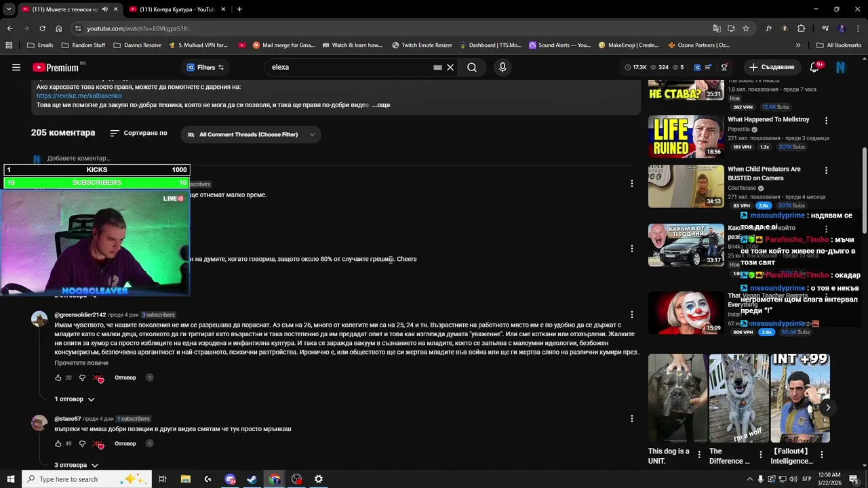The image size is (868, 488).
Task: Open tab search dropdown in Chrome
Action: pyautogui.click(x=9, y=9)
